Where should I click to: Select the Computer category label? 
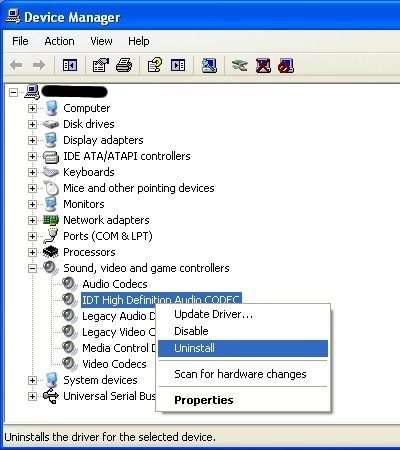[86, 108]
